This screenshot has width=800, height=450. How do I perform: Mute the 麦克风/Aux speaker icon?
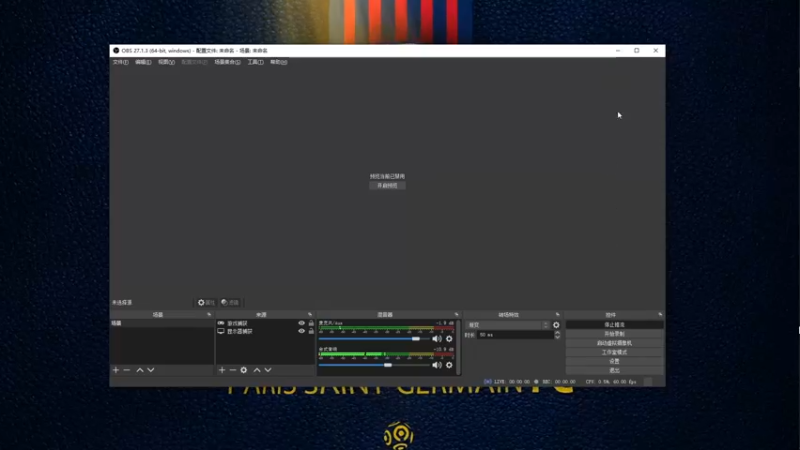click(437, 339)
